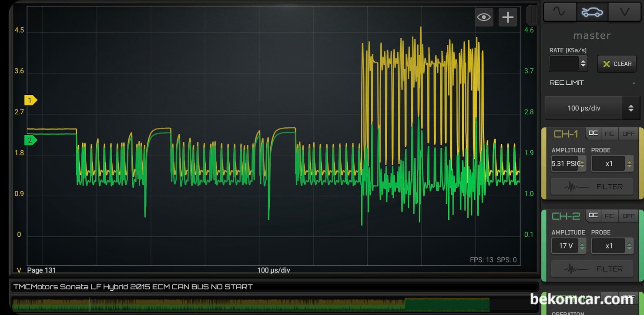644x315 pixels.
Task: Click the CLEAR button
Action: coord(617,63)
